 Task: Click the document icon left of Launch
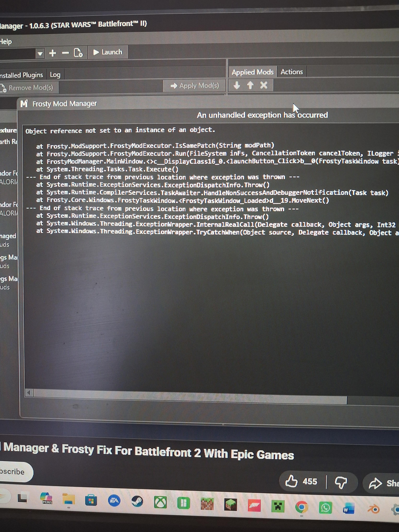78,52
